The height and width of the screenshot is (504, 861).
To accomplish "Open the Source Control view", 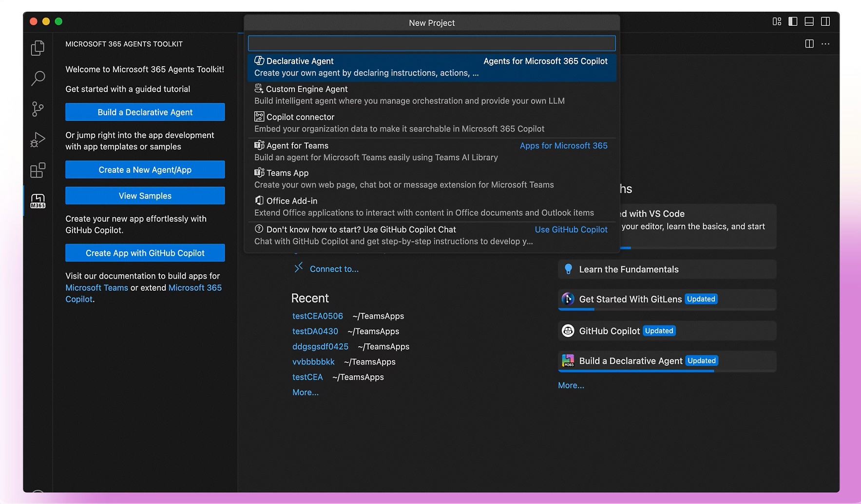I will click(x=38, y=109).
